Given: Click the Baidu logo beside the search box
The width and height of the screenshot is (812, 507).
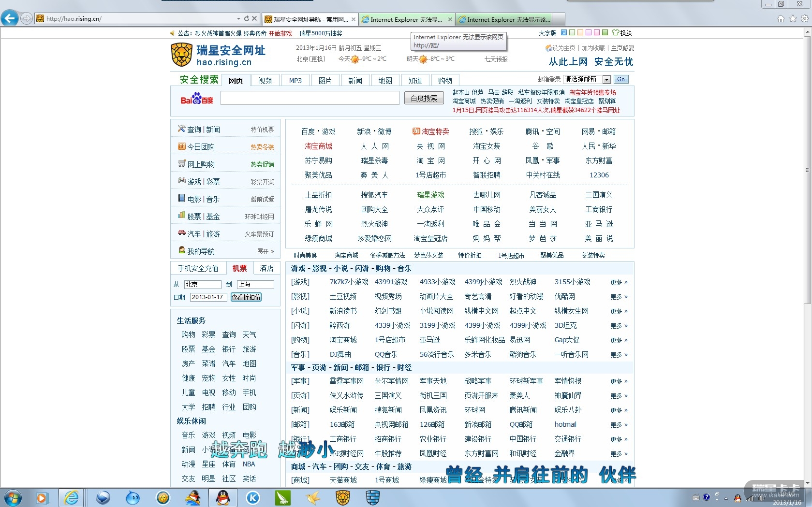Looking at the screenshot, I should (x=197, y=99).
